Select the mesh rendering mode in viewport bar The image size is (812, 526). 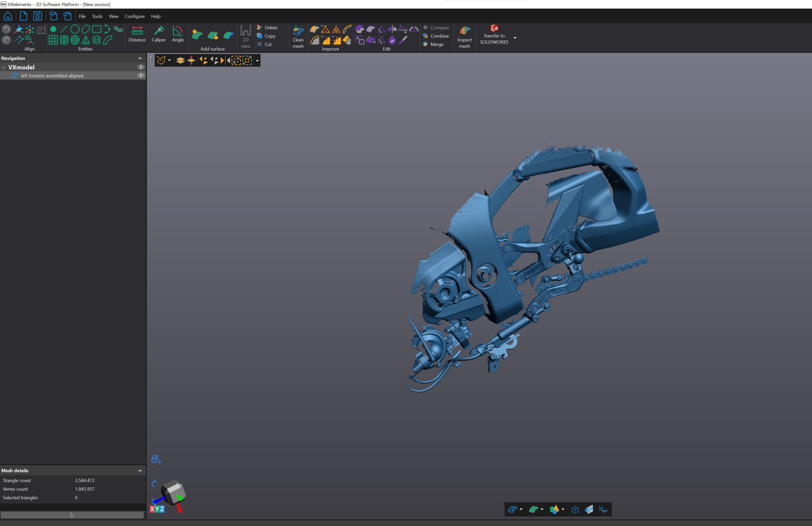coord(514,509)
